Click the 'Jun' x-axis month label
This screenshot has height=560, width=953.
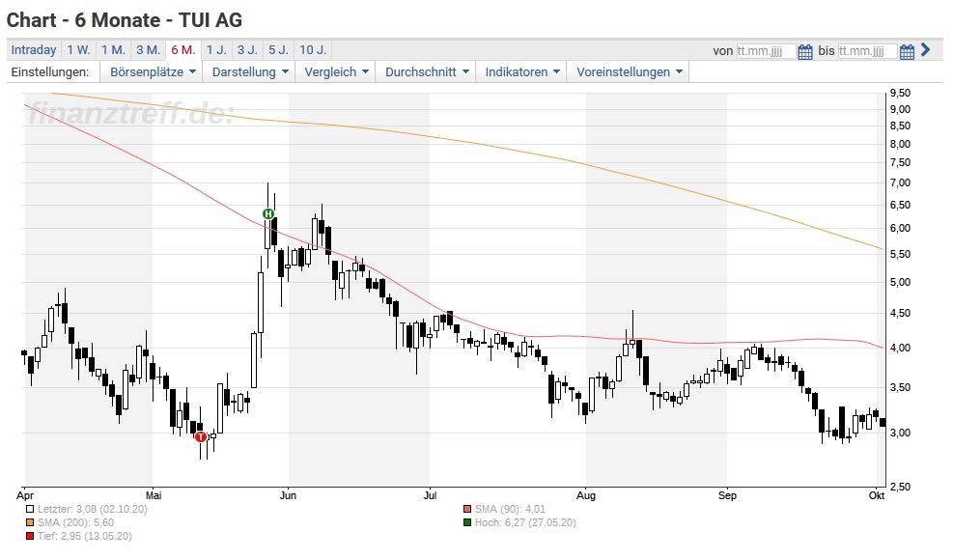(288, 495)
